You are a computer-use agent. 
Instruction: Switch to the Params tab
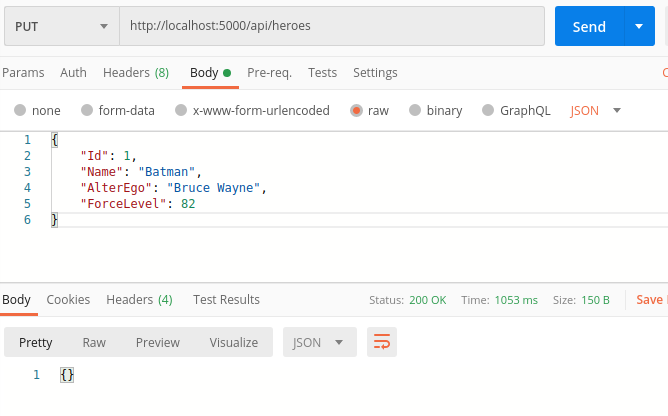point(23,73)
